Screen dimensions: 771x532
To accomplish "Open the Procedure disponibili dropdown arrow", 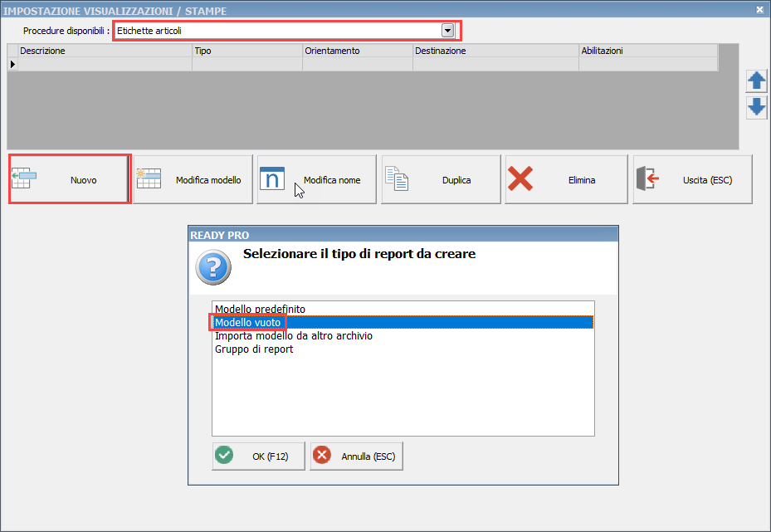I will coord(447,31).
